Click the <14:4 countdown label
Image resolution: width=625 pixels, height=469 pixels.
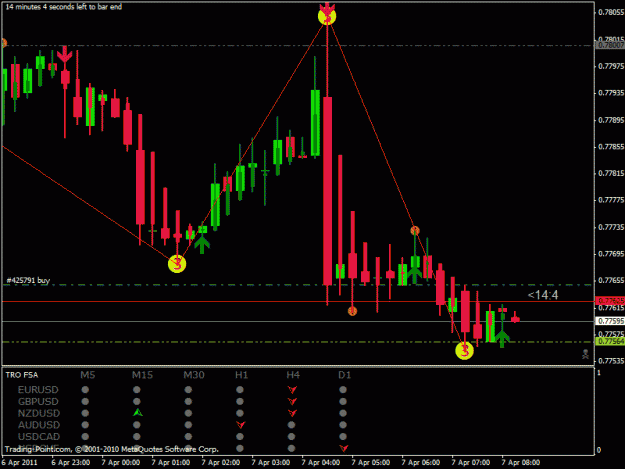pos(543,295)
